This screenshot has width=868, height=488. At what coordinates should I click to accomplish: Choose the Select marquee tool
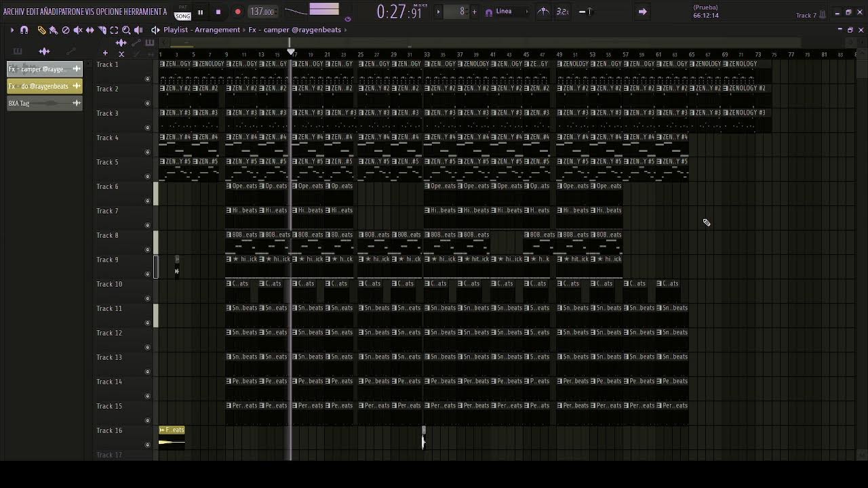coord(114,30)
